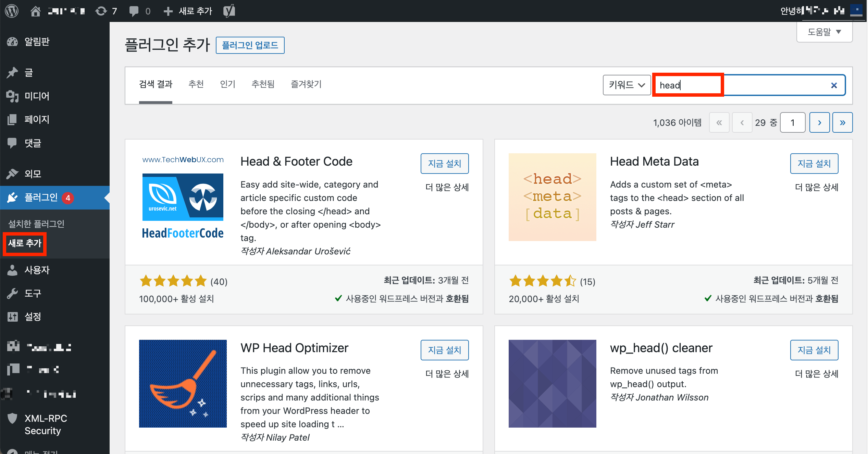The width and height of the screenshot is (868, 454).
Task: Click the updates refresh icon
Action: point(101,11)
